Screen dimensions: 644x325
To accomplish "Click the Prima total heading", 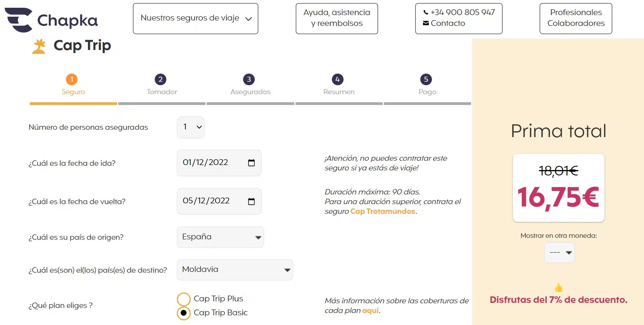I will 558,131.
